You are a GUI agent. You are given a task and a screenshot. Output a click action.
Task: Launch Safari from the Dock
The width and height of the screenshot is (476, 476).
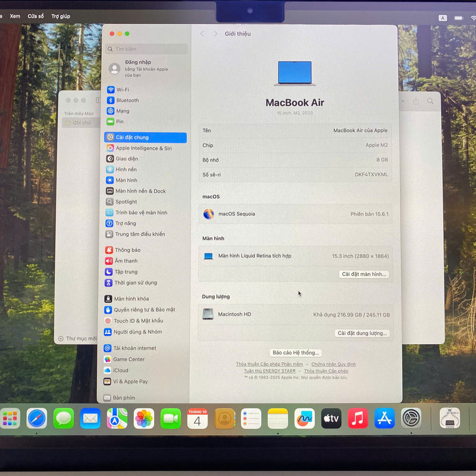(37, 418)
